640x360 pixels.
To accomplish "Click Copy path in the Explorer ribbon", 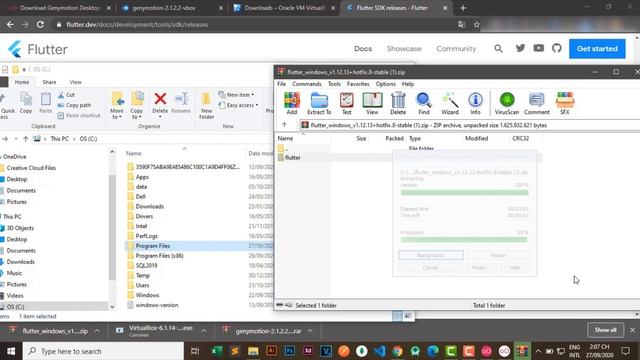I will point(75,105).
